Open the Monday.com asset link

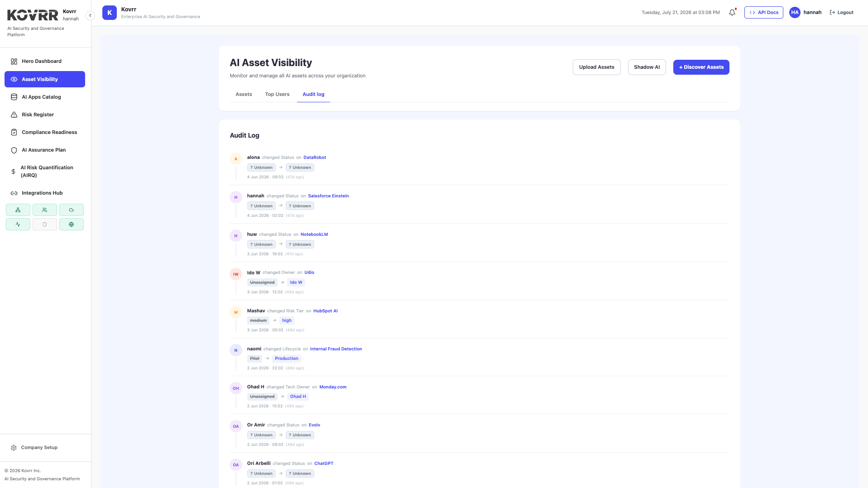[x=333, y=387]
